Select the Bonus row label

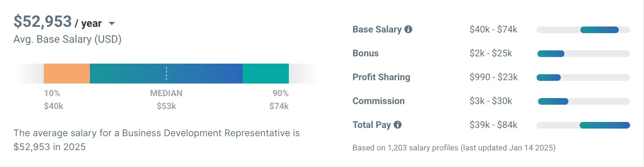(x=365, y=53)
